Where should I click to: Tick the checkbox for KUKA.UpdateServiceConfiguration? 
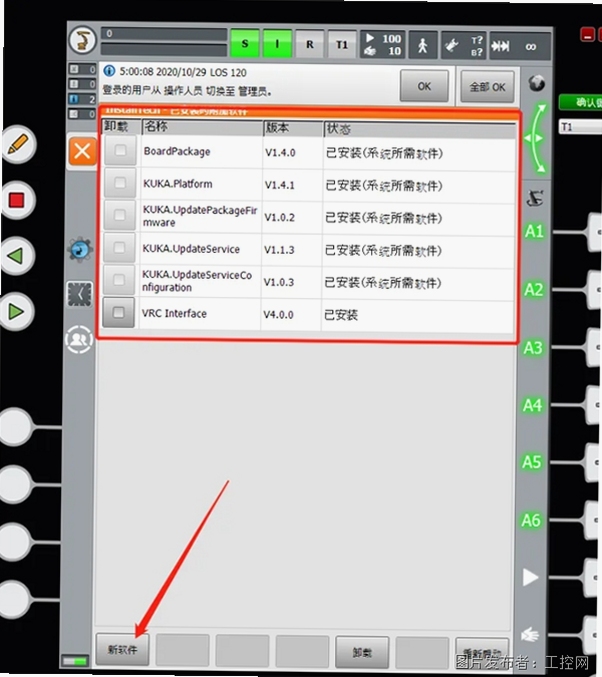click(119, 280)
